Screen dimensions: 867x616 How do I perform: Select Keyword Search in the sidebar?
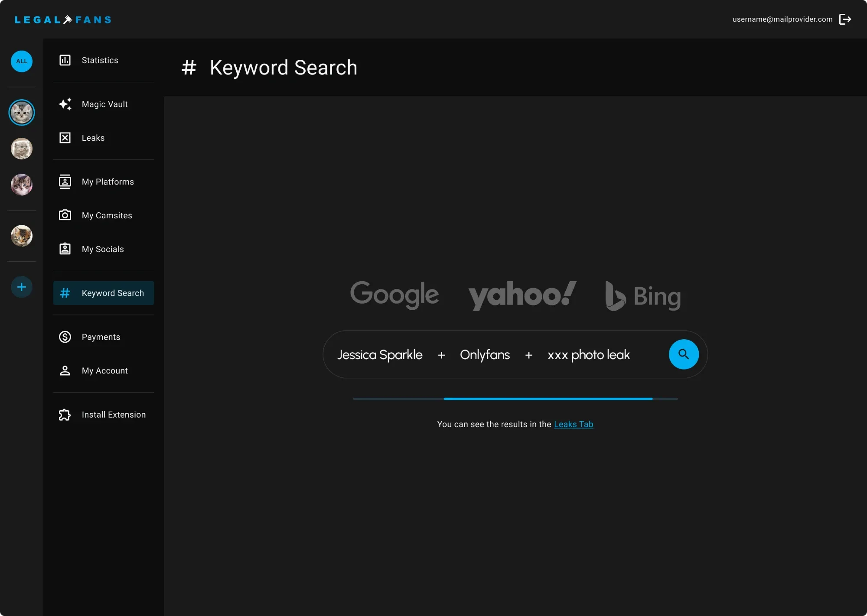pyautogui.click(x=104, y=293)
